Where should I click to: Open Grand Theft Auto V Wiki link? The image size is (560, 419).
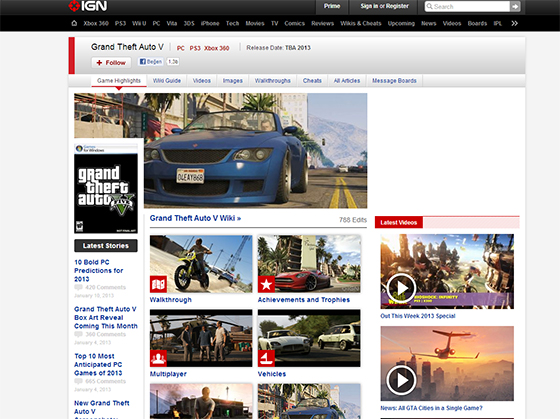pyautogui.click(x=195, y=218)
